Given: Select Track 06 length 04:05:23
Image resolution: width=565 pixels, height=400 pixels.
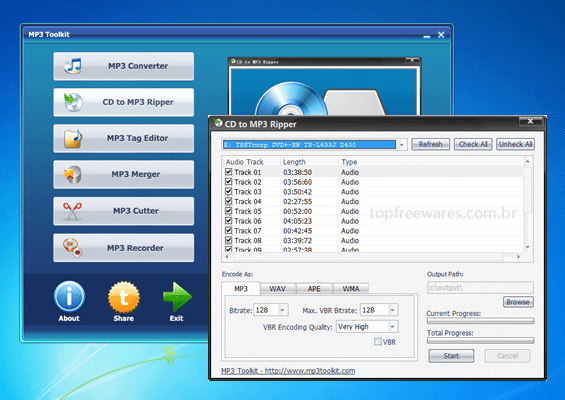Looking at the screenshot, I should click(297, 221).
